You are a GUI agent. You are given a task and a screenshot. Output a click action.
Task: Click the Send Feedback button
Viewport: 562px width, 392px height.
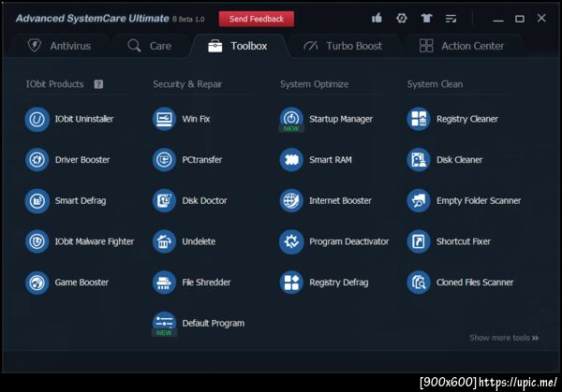click(x=257, y=19)
